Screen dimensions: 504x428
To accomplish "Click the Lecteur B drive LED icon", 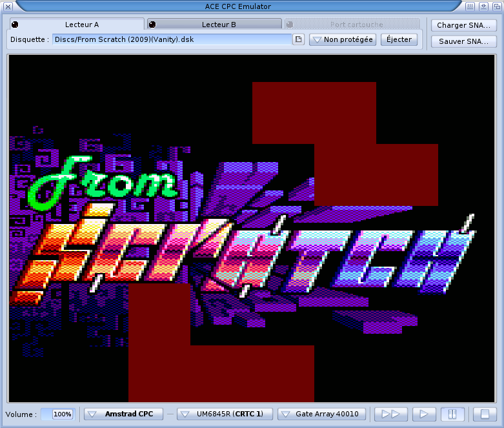I will pos(152,25).
